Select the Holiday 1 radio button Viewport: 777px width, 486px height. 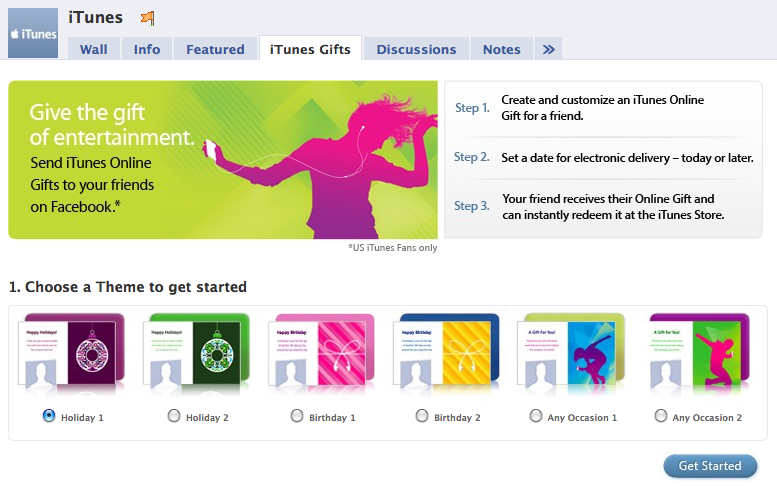point(49,416)
